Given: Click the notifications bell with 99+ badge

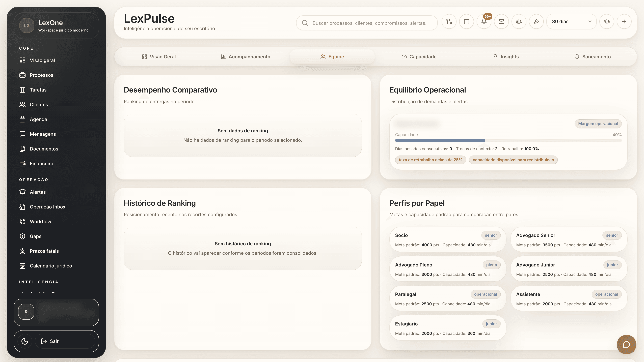Looking at the screenshot, I should [x=484, y=22].
